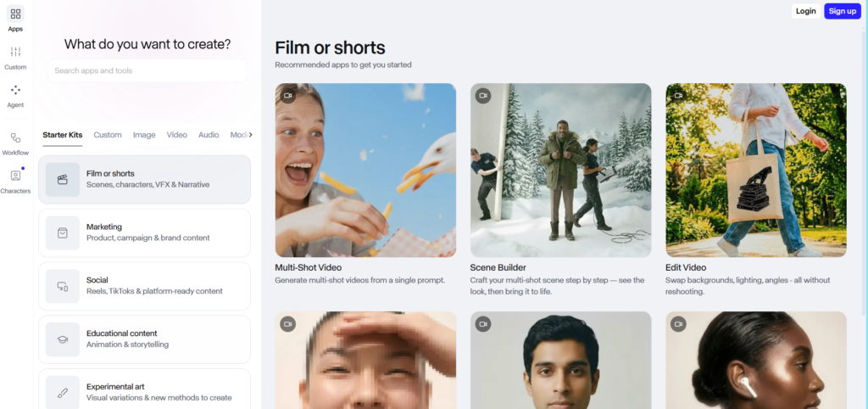Open the Characters sidebar icon

pos(15,176)
